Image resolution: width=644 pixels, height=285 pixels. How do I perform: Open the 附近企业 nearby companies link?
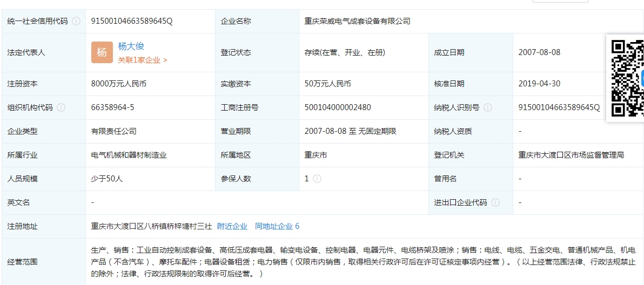point(232,226)
